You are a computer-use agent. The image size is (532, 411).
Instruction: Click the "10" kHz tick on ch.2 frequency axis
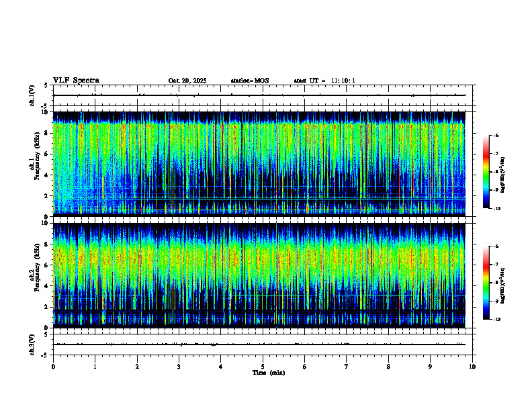45,224
